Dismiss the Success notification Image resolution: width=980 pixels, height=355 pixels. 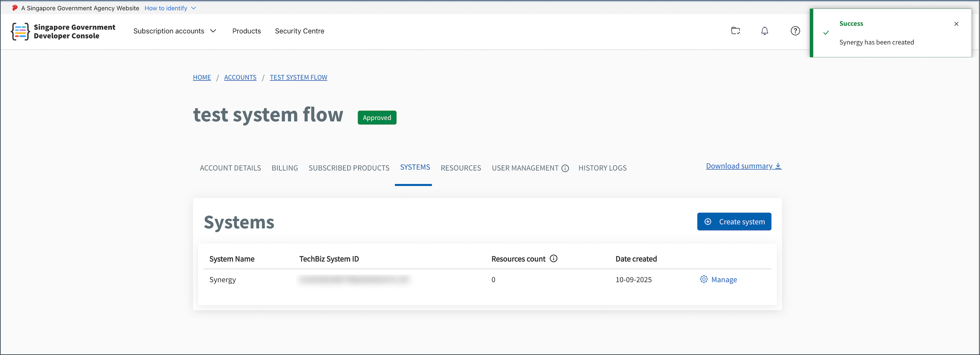pos(956,24)
